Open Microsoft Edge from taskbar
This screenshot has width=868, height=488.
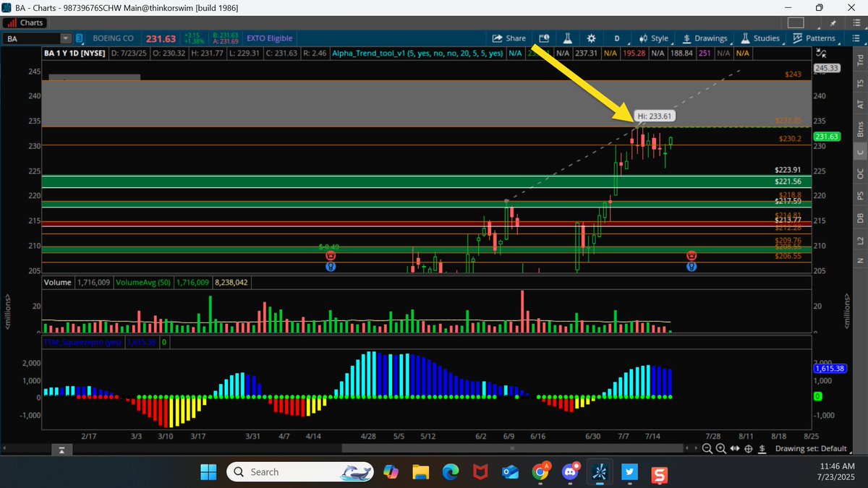[451, 472]
